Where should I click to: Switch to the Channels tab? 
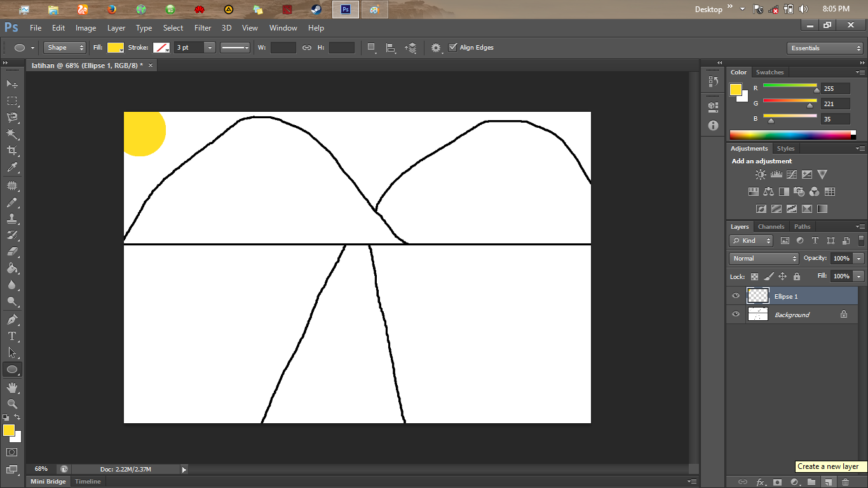click(771, 226)
